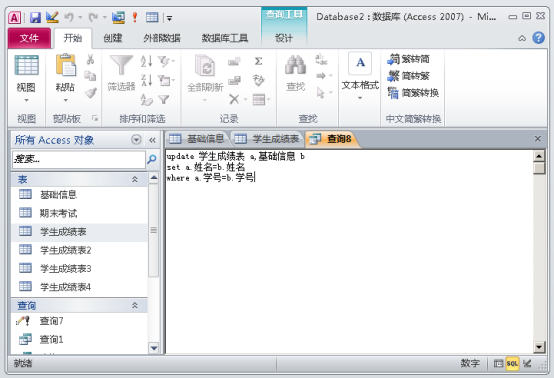
Task: Open the 文件 tab
Action: tap(29, 38)
